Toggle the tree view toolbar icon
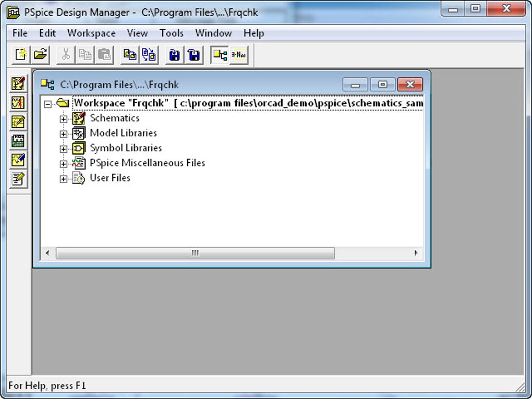 point(220,55)
